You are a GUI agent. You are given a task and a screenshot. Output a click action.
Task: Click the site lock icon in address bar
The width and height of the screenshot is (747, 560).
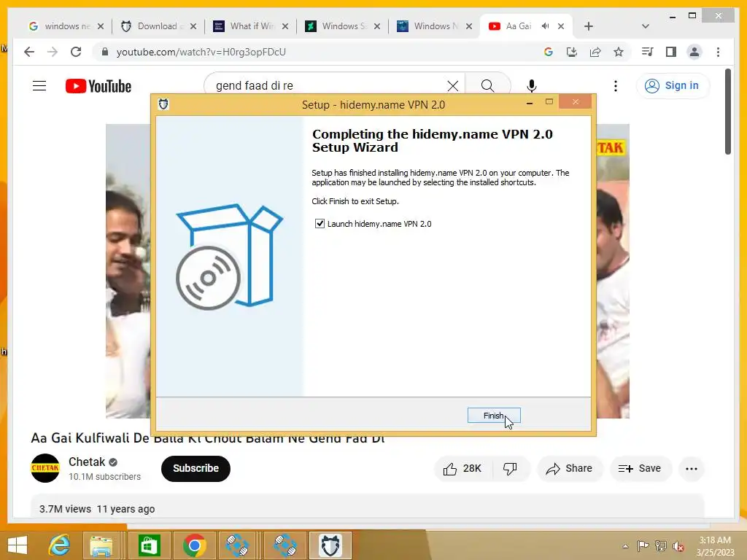[105, 52]
